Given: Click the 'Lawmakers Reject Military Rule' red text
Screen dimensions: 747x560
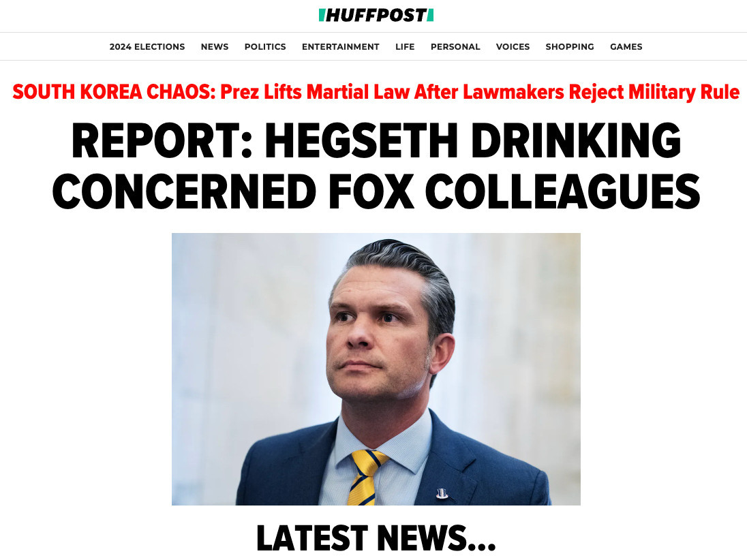Looking at the screenshot, I should coord(602,92).
